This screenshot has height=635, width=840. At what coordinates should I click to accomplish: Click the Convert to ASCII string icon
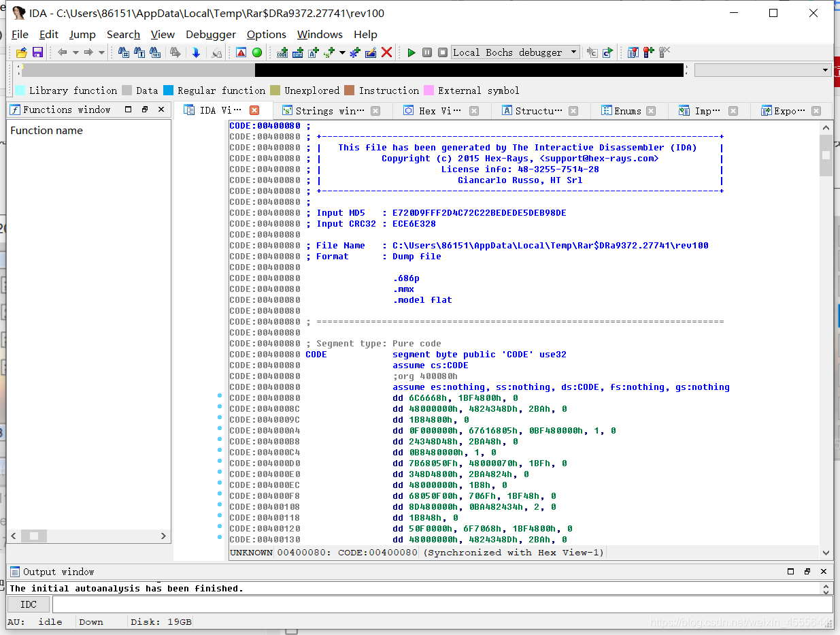[314, 52]
